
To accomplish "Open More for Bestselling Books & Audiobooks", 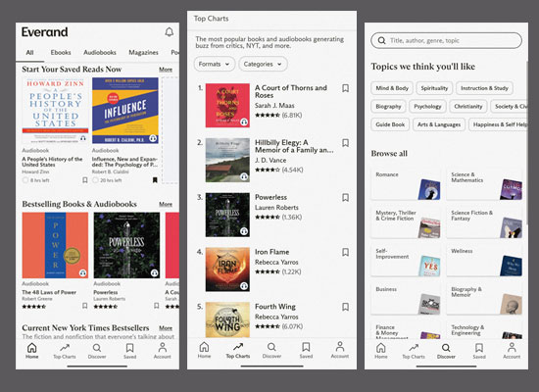I will [166, 204].
